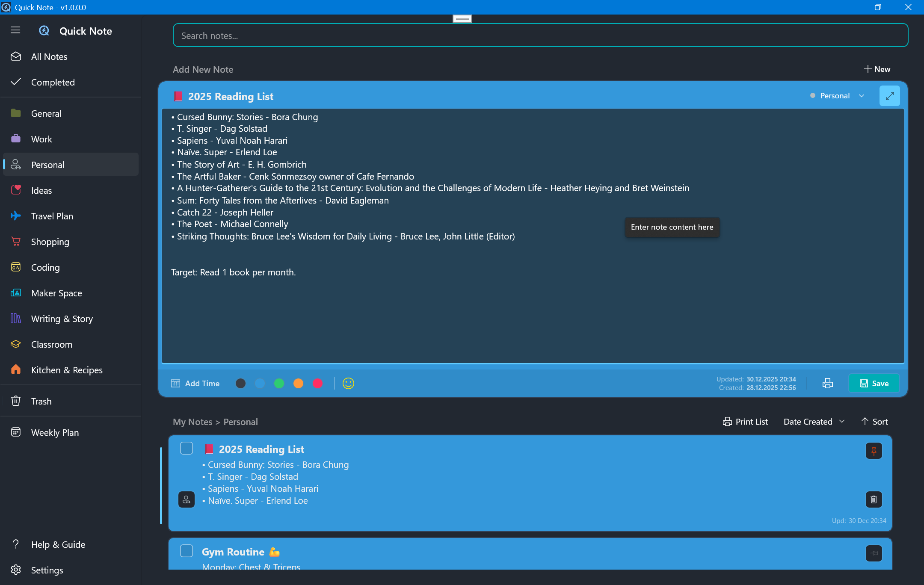924x585 pixels.
Task: Delete the 2025 Reading List note card
Action: pos(874,499)
